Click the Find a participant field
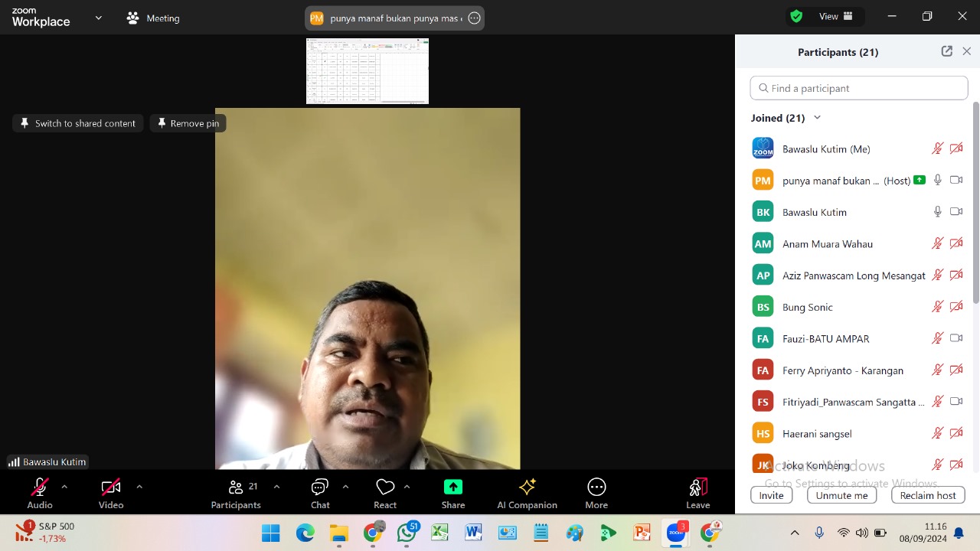The width and height of the screenshot is (980, 551). point(859,88)
